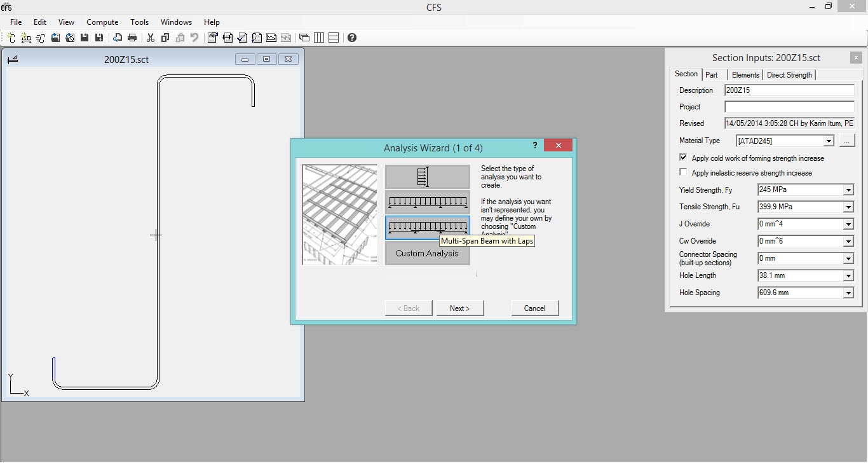The width and height of the screenshot is (868, 463).
Task: Open the Yield Strength, Fy dropdown
Action: (848, 190)
